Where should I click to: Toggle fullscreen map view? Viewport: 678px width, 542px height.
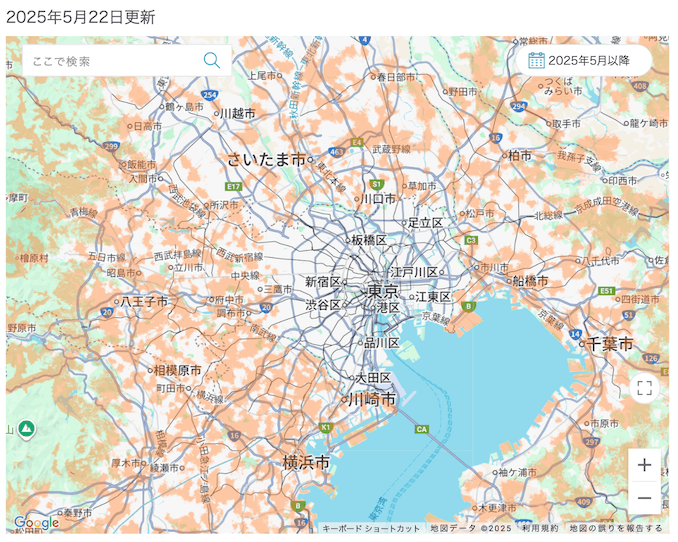tap(644, 388)
